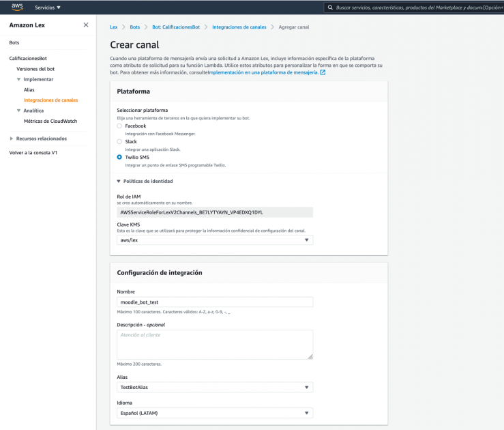Click Integrar una aplicación Slack description

pyautogui.click(x=153, y=149)
